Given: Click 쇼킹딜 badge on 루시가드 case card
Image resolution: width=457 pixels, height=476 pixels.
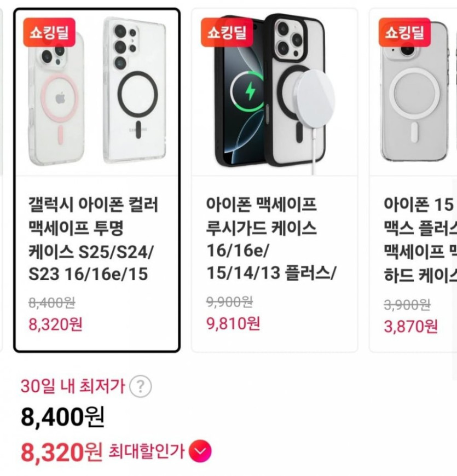Looking at the screenshot, I should [227, 32].
